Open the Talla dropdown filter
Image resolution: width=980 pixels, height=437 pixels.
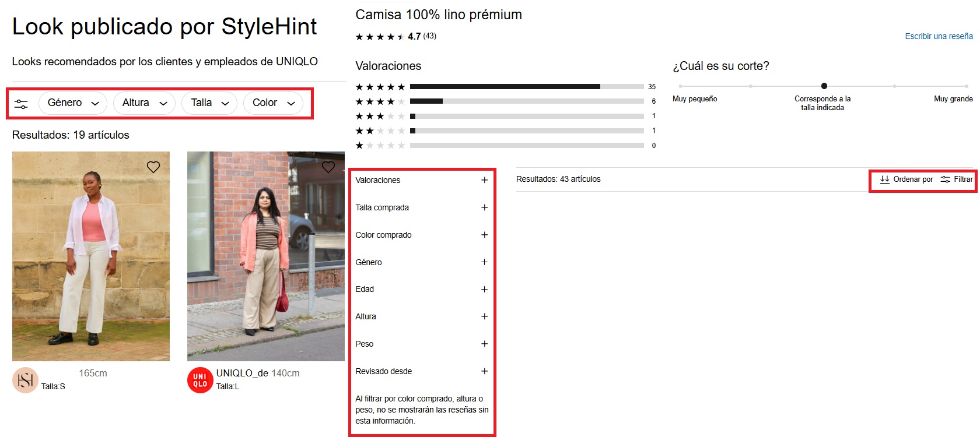tap(210, 103)
